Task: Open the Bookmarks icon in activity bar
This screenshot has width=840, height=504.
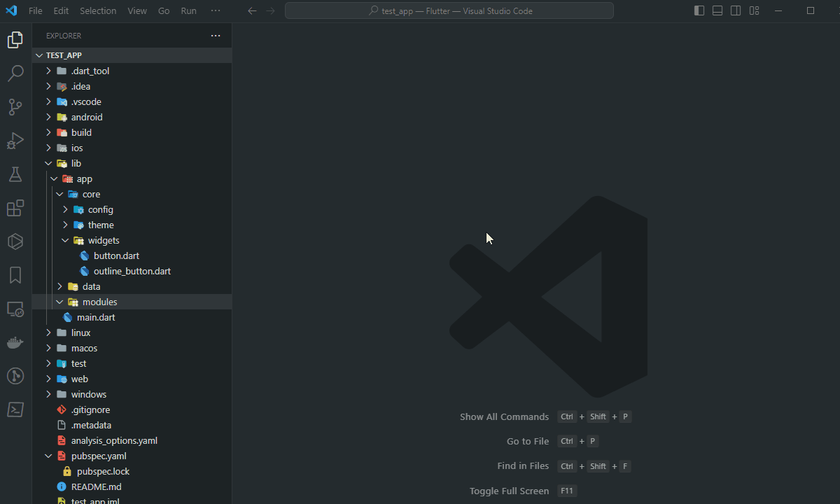Action: pyautogui.click(x=15, y=275)
